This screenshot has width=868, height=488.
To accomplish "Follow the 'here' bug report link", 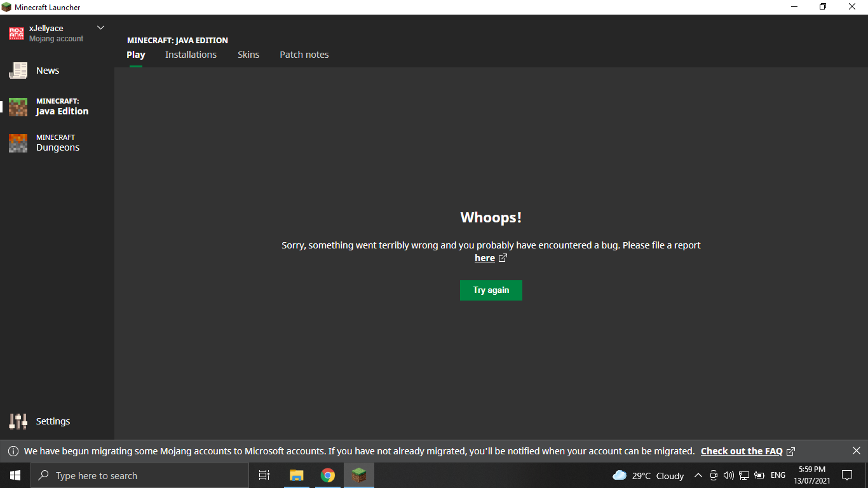I will tap(485, 258).
